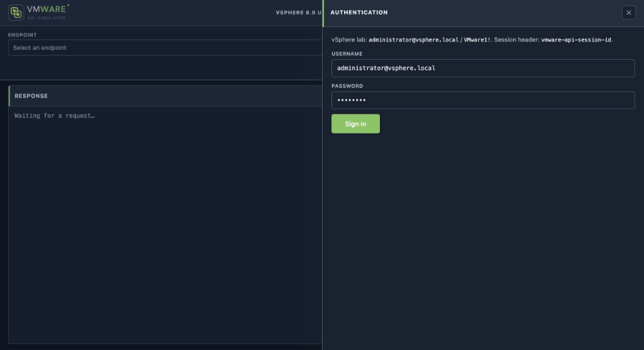Click the vSphere 8.0 version label
The width and height of the screenshot is (644, 350).
point(299,13)
